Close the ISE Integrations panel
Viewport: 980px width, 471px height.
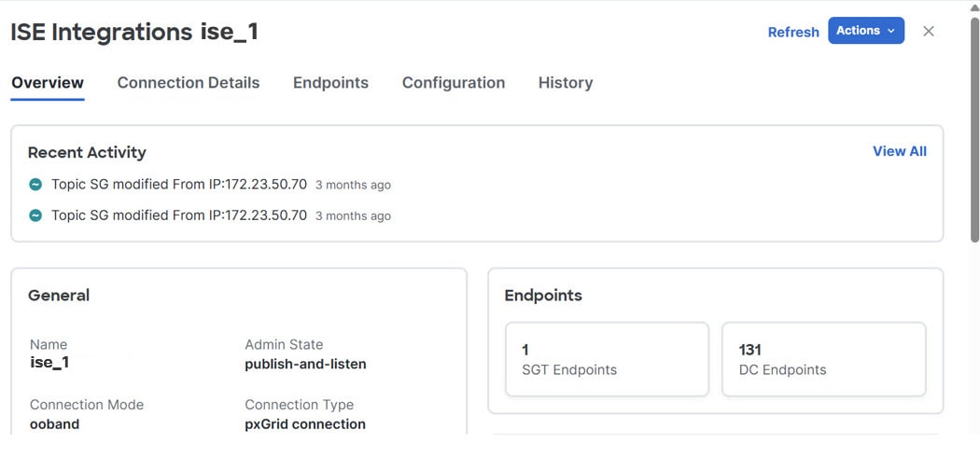(x=928, y=31)
